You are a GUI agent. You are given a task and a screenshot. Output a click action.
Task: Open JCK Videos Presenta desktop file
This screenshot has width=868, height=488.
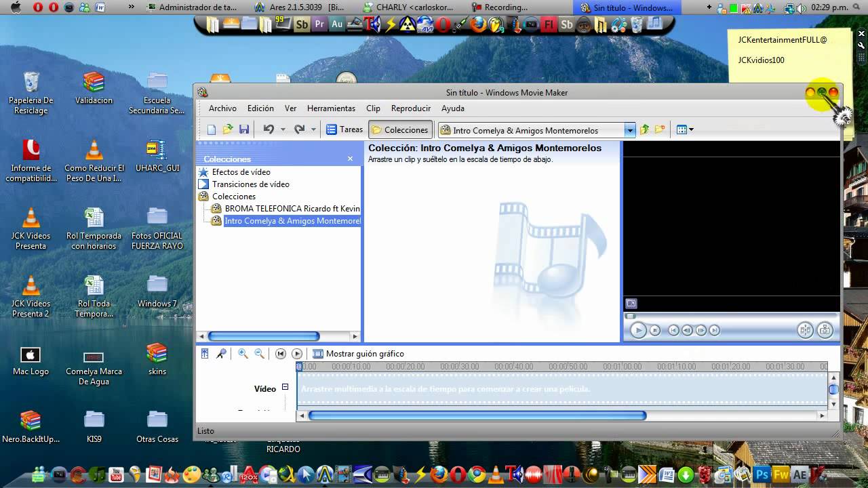pyautogui.click(x=31, y=229)
